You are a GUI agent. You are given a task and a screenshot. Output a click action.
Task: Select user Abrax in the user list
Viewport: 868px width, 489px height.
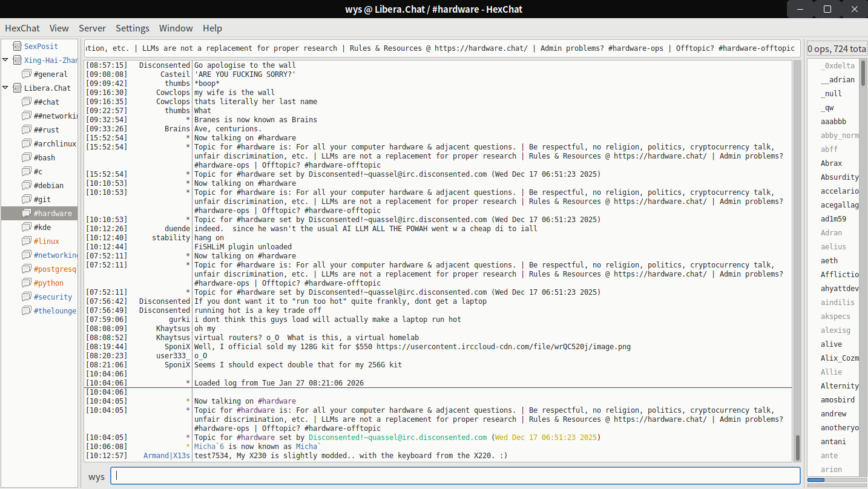[x=831, y=163]
